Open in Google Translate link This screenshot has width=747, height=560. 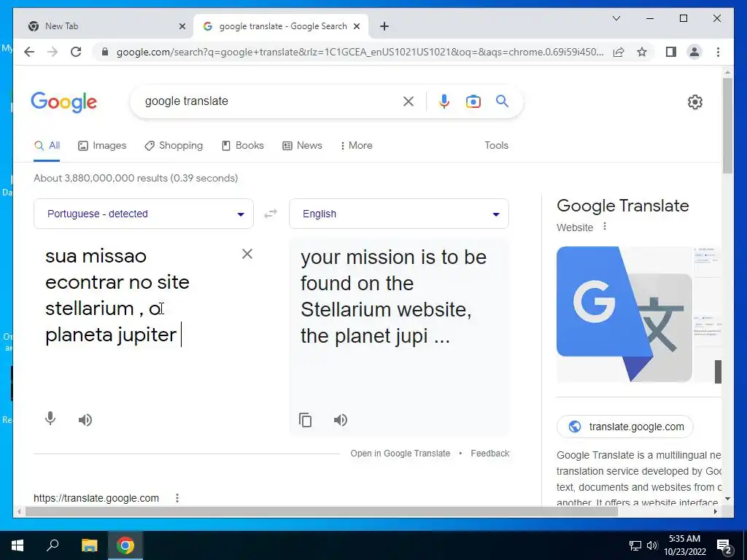[400, 454]
